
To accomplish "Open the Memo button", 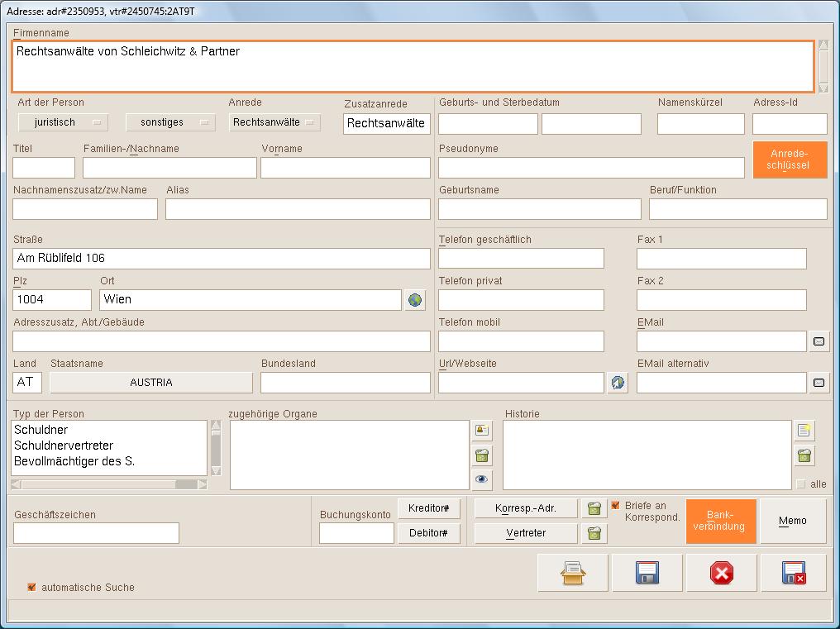I will click(x=793, y=522).
